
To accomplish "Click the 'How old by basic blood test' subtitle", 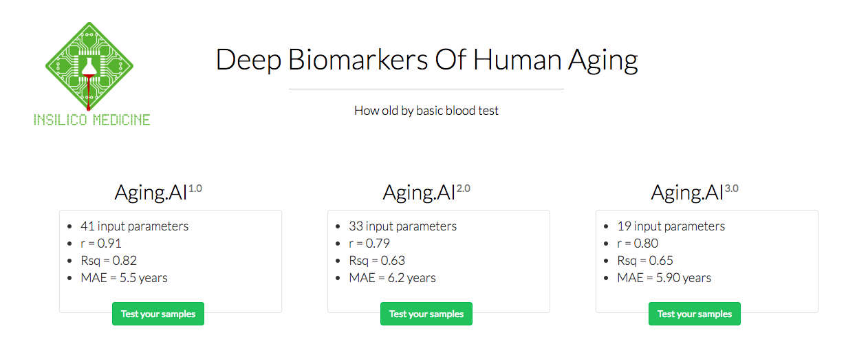I will coord(426,110).
